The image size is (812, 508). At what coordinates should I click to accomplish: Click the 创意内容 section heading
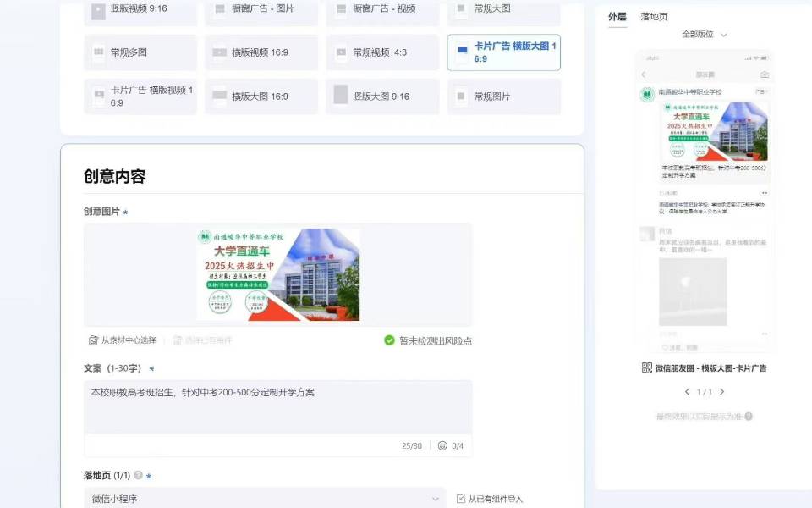[114, 176]
